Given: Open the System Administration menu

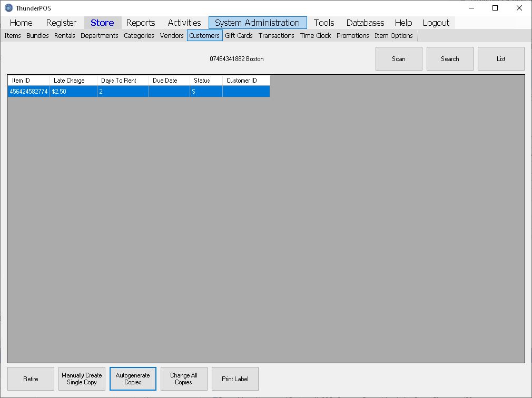Looking at the screenshot, I should pyautogui.click(x=257, y=23).
